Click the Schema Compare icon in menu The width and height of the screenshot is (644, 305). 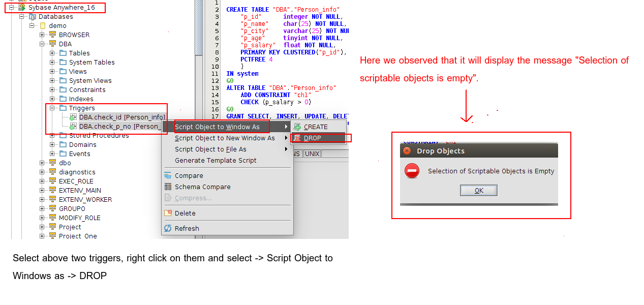[x=168, y=187]
